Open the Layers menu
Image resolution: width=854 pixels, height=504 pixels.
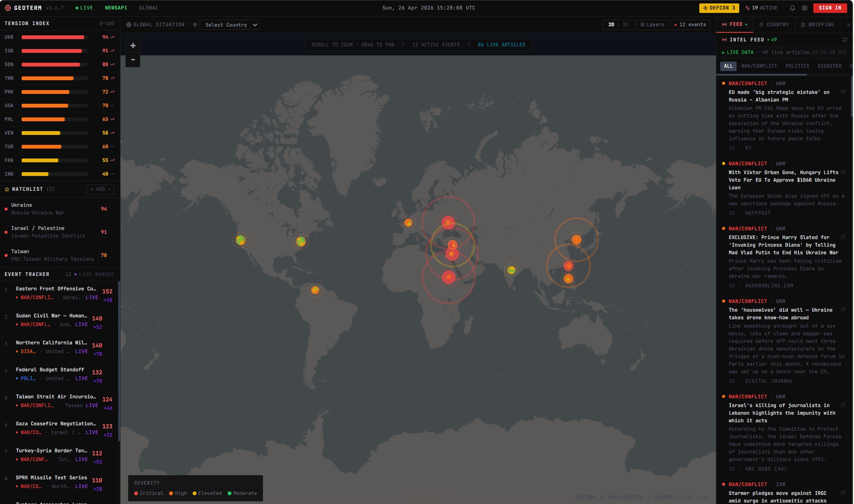tap(652, 25)
